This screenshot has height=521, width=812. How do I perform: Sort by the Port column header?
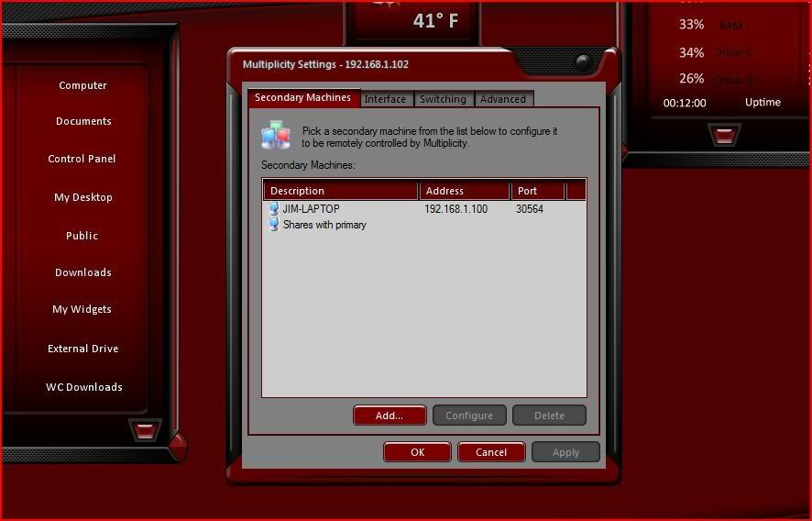(538, 191)
